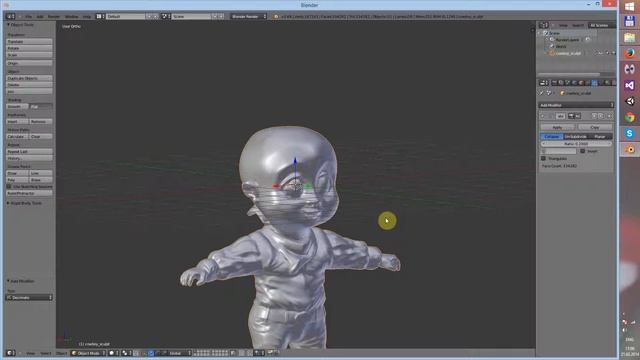
Task: Click the layer buttons grid in viewport header
Action: coord(211,353)
